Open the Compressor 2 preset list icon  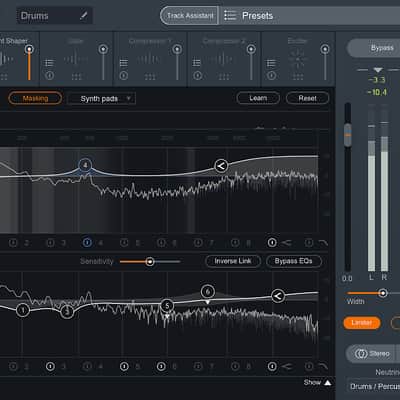[197, 63]
